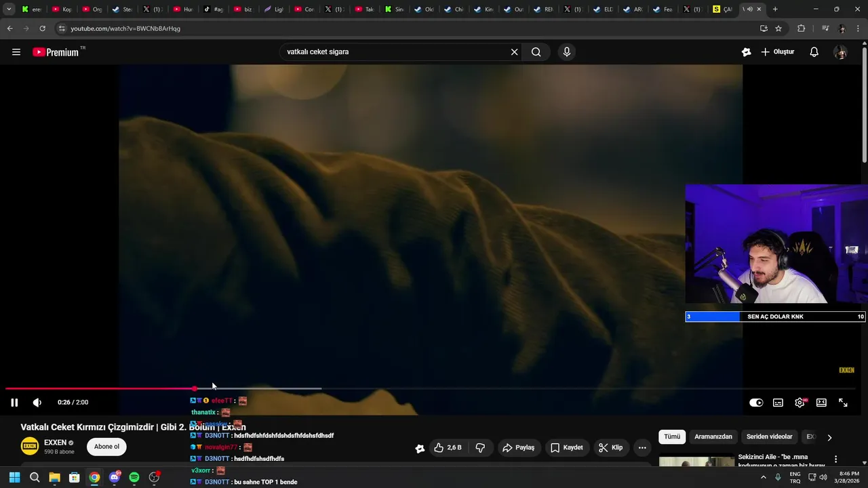This screenshot has width=868, height=488.
Task: Dislike the video
Action: [480, 447]
